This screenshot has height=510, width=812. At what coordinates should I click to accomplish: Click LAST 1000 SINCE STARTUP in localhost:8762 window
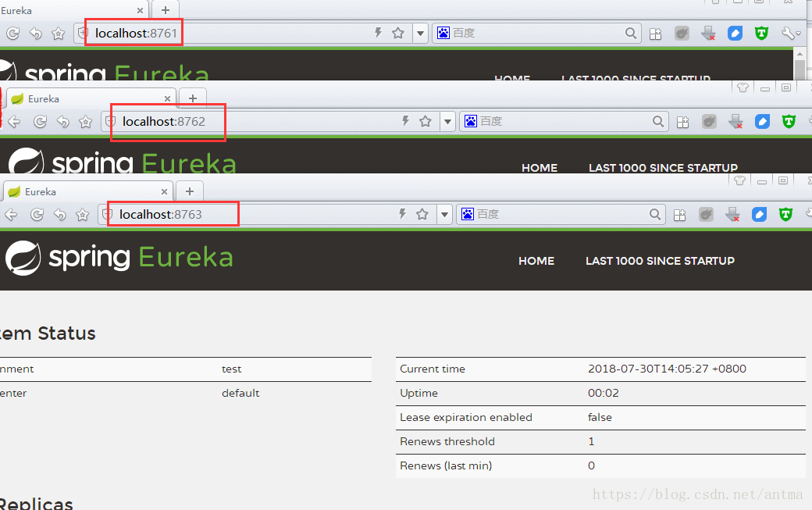tap(663, 168)
